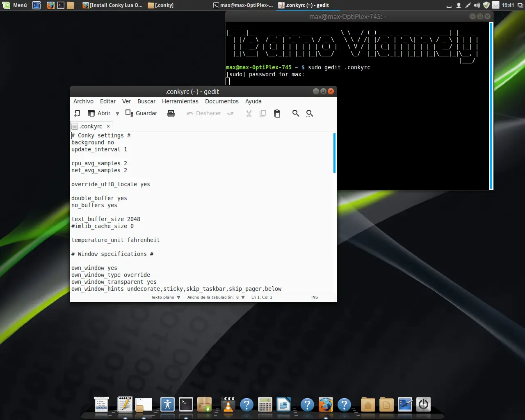Open the Herramientas menu
Viewport: 525px width, 420px height.
coord(180,101)
